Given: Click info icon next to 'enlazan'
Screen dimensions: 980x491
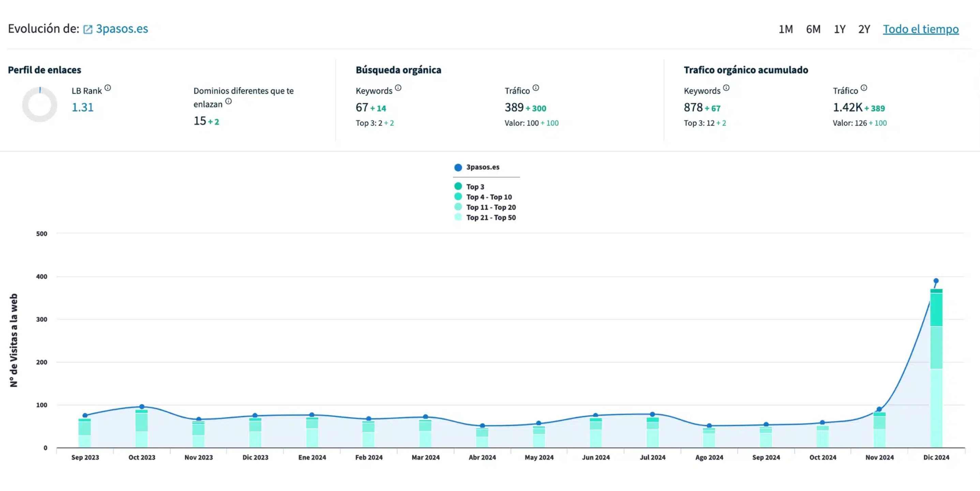Looking at the screenshot, I should coord(228,101).
